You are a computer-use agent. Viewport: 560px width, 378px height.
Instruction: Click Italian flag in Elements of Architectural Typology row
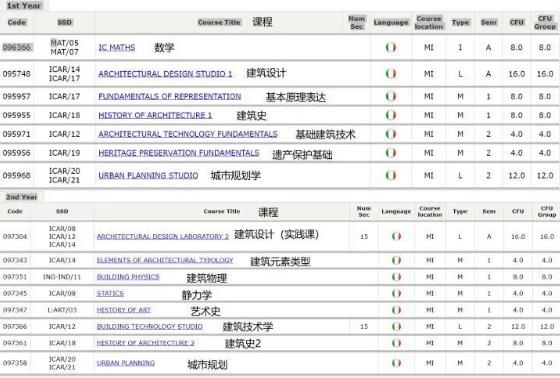pos(396,260)
